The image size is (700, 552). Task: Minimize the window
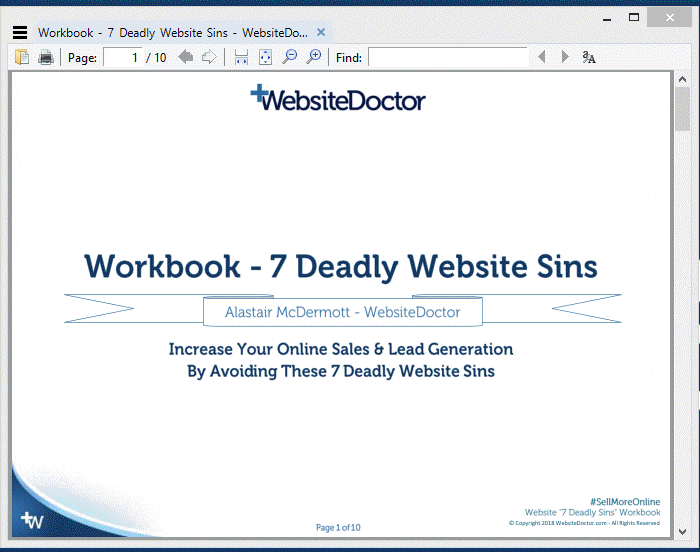pyautogui.click(x=607, y=19)
